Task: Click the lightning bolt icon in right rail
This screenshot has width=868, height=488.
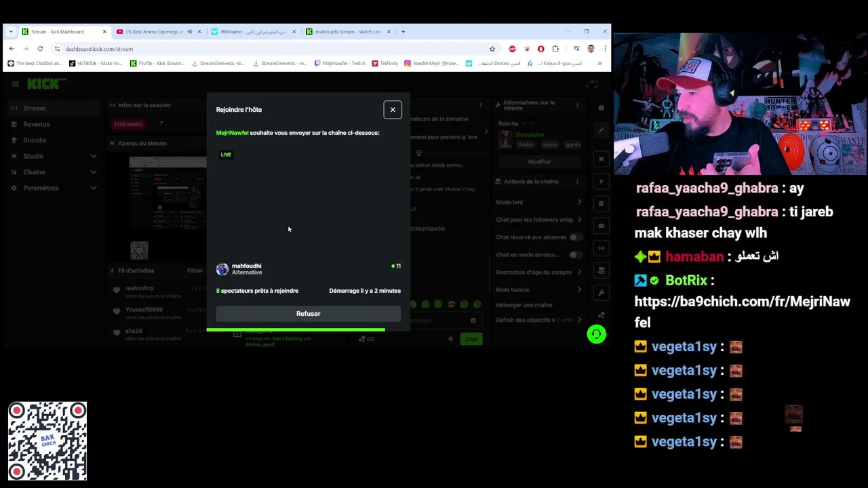Action: 601,182
